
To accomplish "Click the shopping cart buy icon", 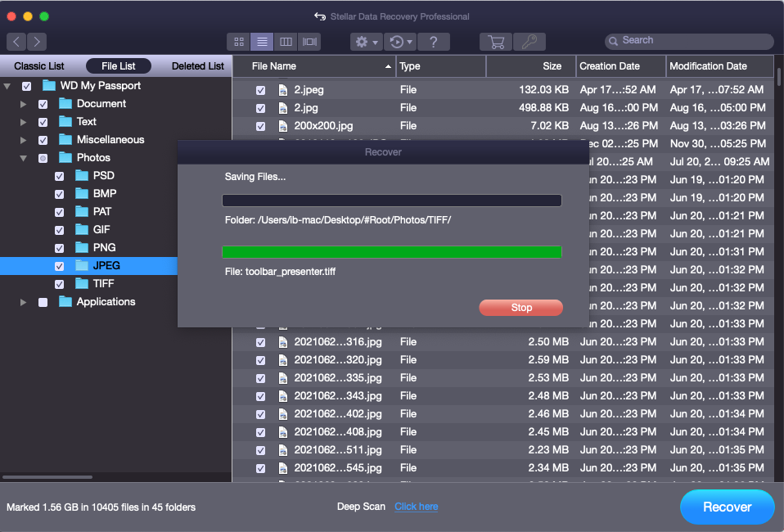I will coord(496,42).
